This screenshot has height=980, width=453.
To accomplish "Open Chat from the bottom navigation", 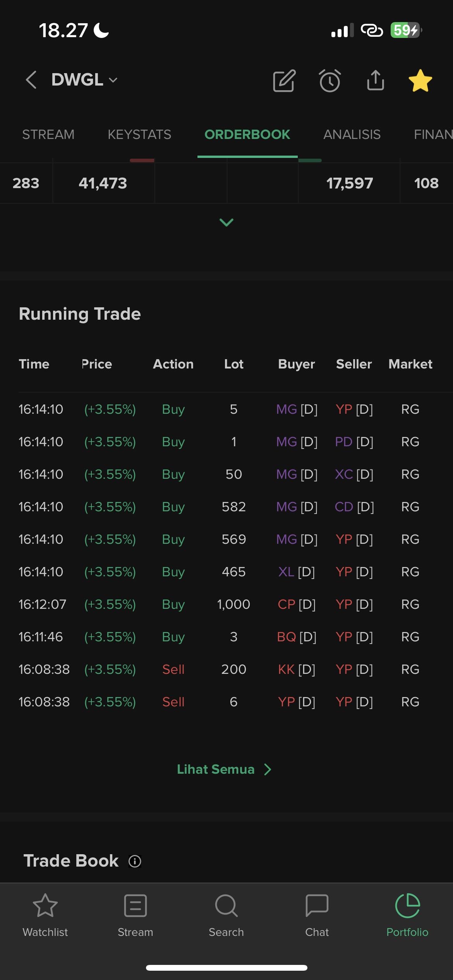I will pos(317,915).
